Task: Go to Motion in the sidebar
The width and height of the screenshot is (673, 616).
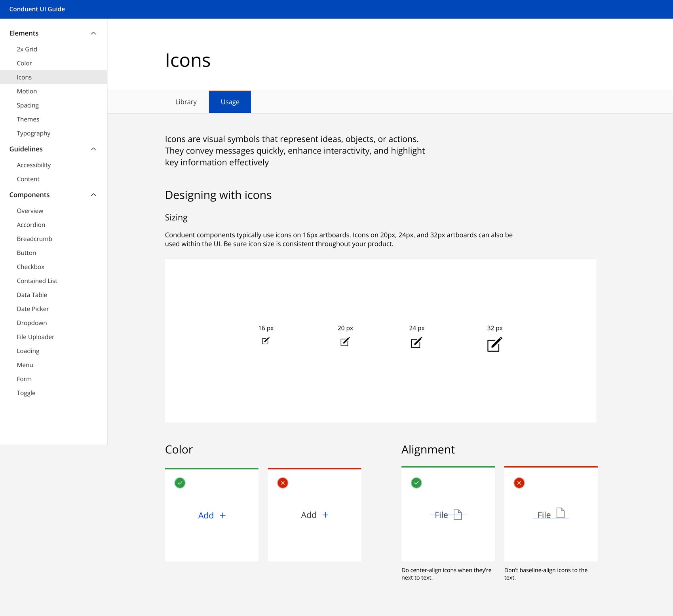Action: click(53, 91)
